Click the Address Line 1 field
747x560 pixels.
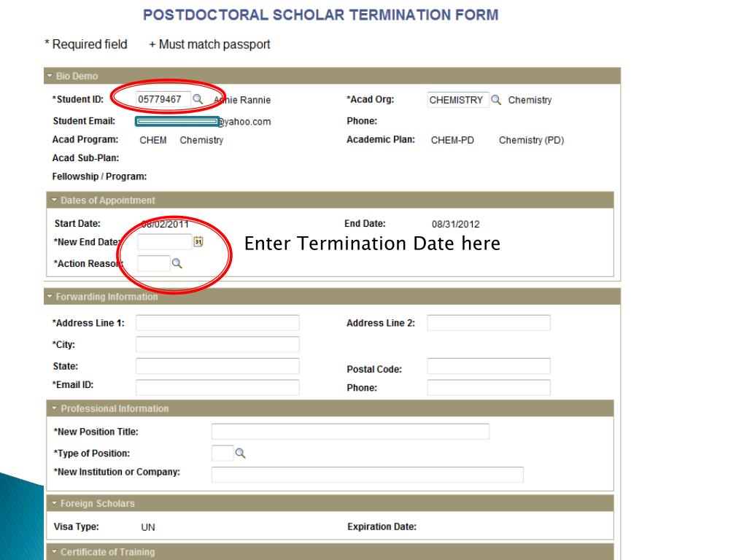(217, 323)
